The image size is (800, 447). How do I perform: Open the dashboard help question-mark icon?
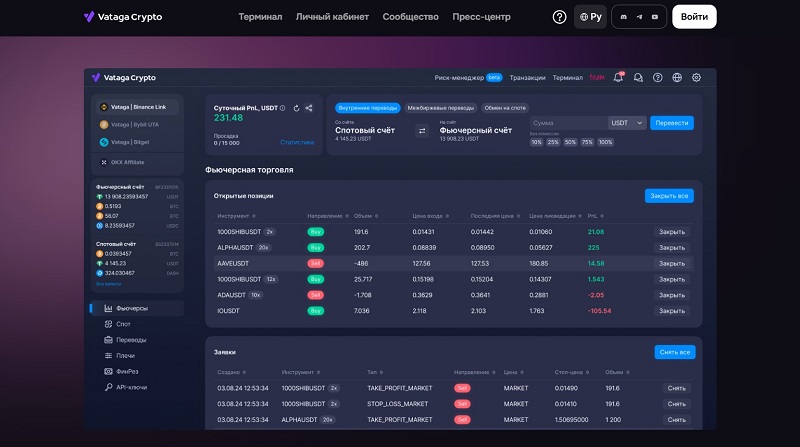coord(658,78)
